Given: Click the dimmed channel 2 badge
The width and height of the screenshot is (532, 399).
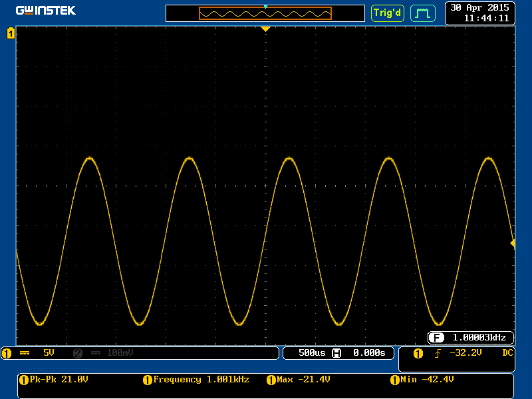Looking at the screenshot, I should [78, 354].
